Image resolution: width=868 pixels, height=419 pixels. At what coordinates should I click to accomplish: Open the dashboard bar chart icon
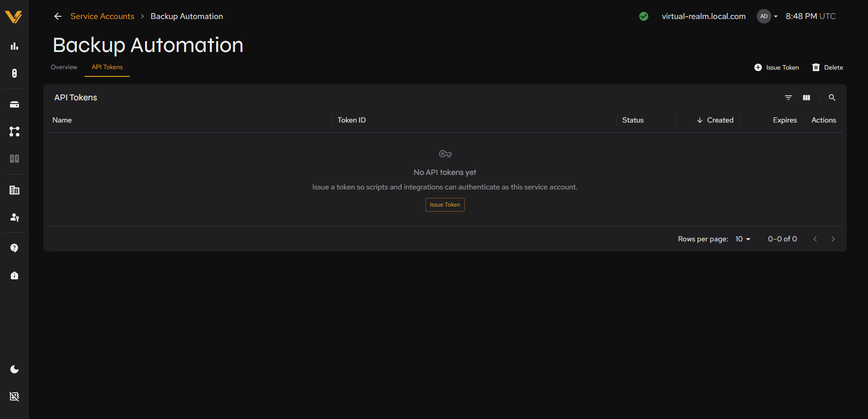point(14,46)
